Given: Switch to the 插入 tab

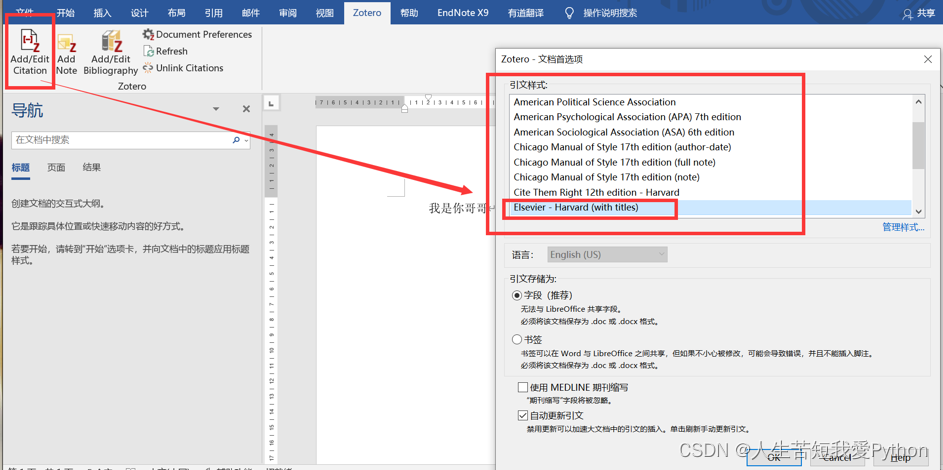Looking at the screenshot, I should pos(103,13).
